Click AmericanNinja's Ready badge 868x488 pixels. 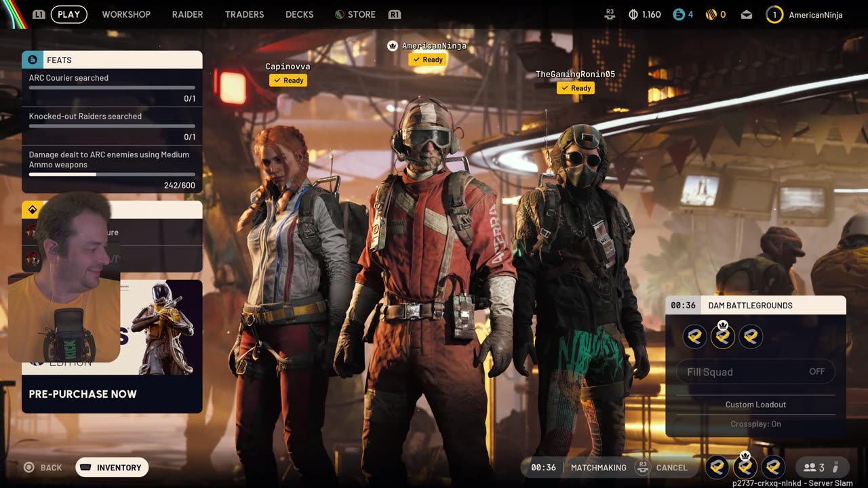click(x=427, y=60)
